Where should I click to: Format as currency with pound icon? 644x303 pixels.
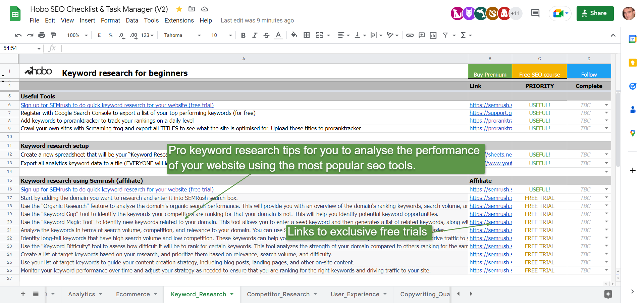tap(99, 35)
